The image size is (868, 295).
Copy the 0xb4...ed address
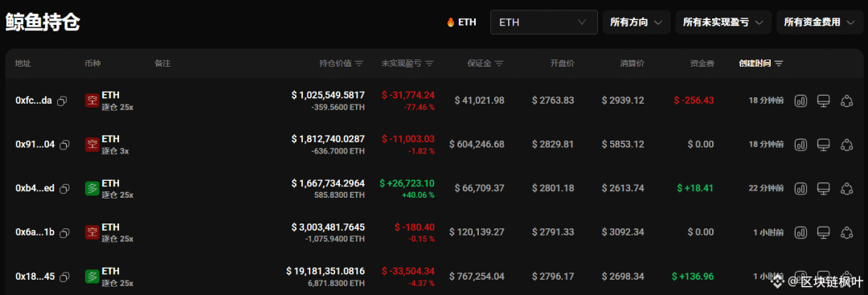pos(64,189)
